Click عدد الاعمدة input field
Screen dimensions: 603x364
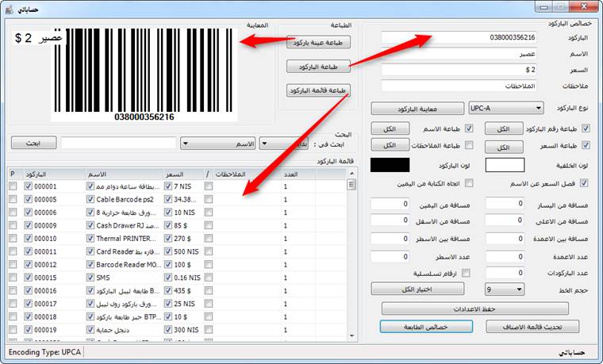505,256
